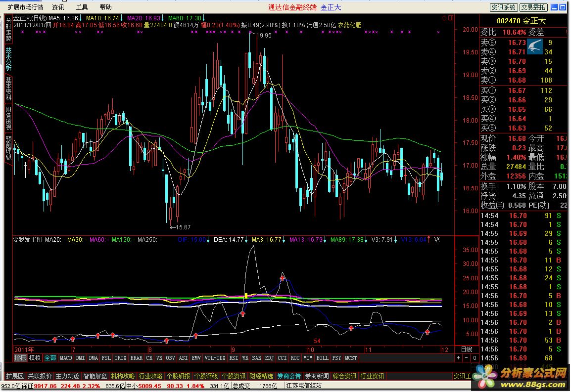571x392 pixels.
Task: Open the 个股研报 bottom tab
Action: (179, 376)
